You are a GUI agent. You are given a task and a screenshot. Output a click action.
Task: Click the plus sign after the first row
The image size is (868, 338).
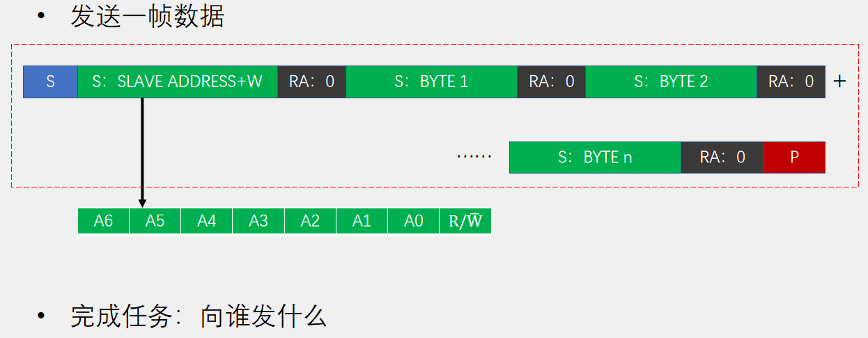(840, 82)
